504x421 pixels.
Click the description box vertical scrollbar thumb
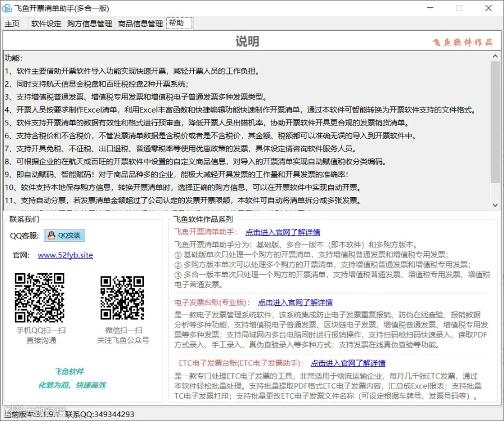pyautogui.click(x=495, y=122)
